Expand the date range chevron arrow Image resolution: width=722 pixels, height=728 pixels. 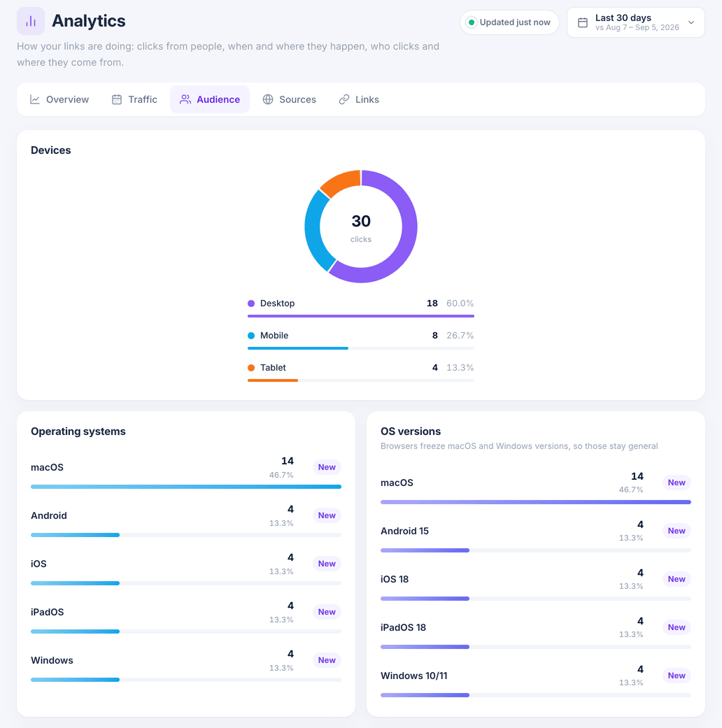click(x=691, y=22)
